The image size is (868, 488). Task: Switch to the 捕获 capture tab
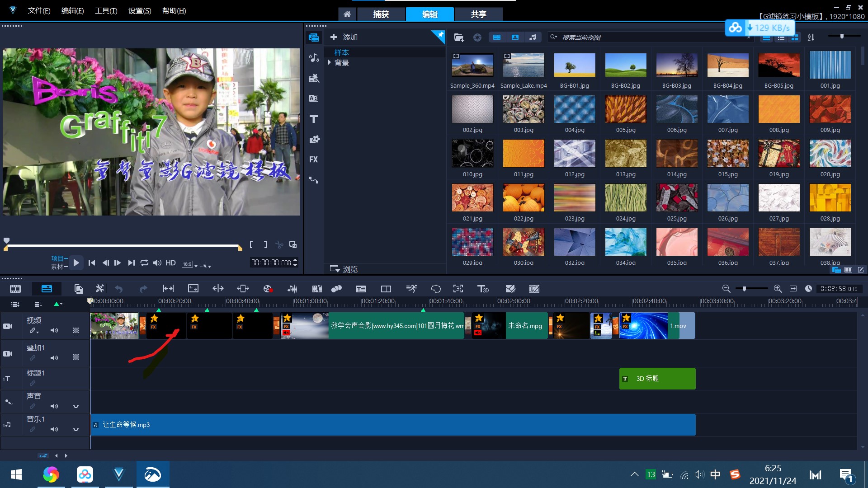point(381,14)
